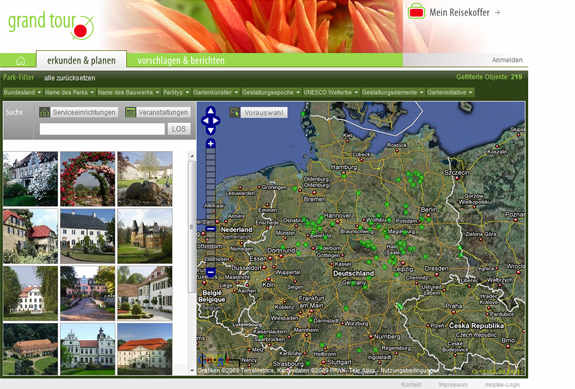The height and width of the screenshot is (389, 575).
Task: Click the LOS search button
Action: tap(179, 129)
